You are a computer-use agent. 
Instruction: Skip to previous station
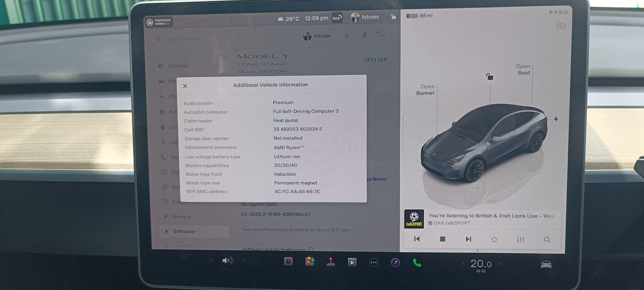417,239
